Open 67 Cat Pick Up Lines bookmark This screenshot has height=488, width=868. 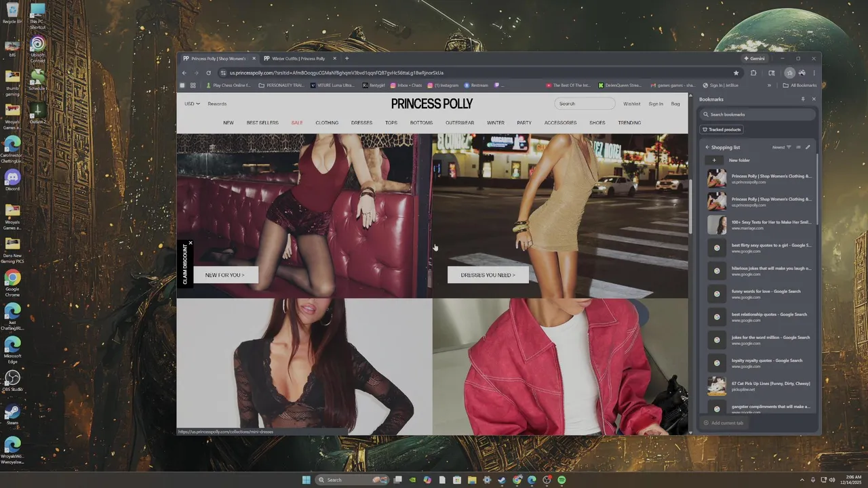pyautogui.click(x=759, y=386)
